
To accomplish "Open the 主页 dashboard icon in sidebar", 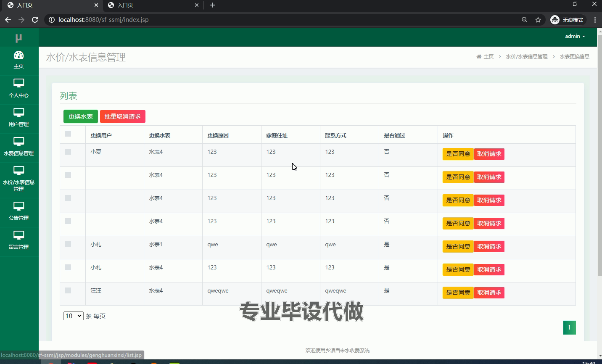I will click(x=18, y=55).
